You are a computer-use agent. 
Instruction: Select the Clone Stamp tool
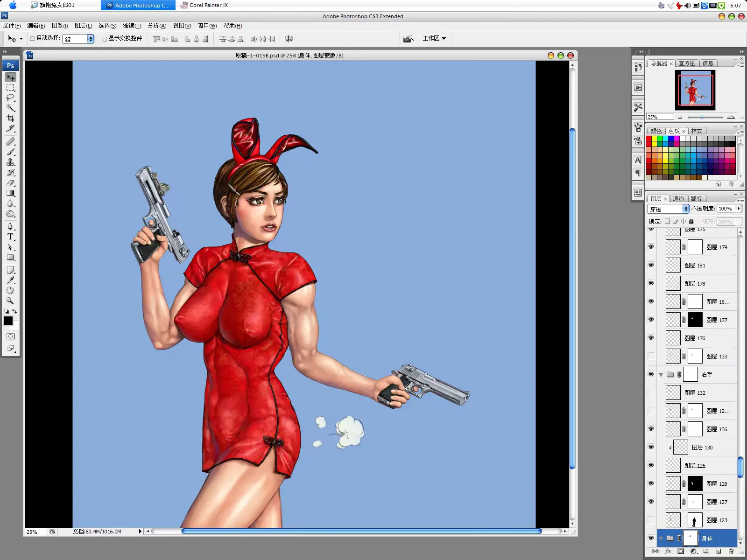[10, 162]
